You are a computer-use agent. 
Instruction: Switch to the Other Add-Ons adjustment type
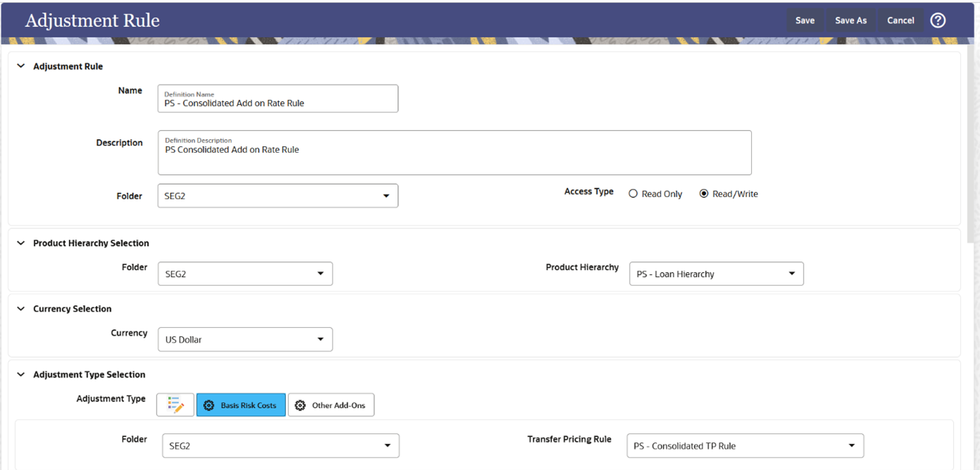pos(331,404)
